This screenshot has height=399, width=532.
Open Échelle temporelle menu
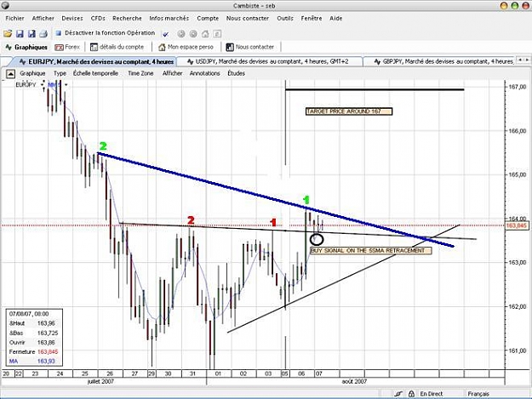tap(95, 73)
